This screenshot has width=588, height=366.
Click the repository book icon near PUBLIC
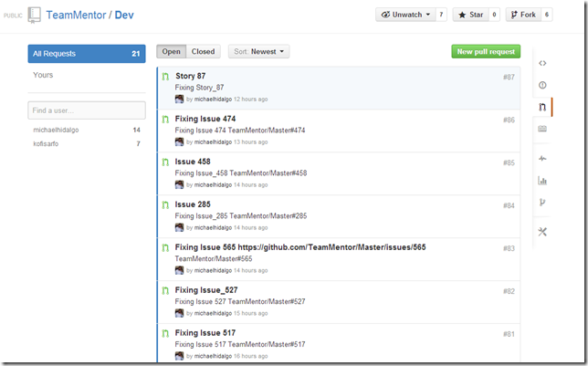(34, 15)
